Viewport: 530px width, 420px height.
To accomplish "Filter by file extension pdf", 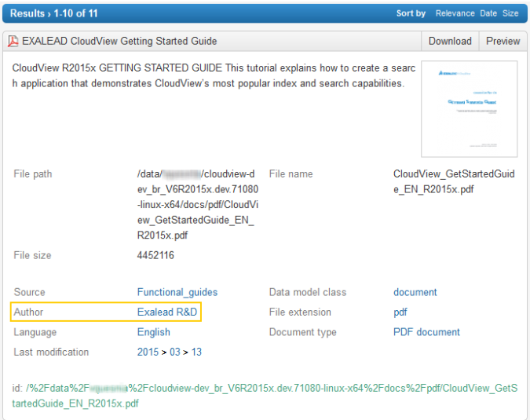I will (x=400, y=312).
